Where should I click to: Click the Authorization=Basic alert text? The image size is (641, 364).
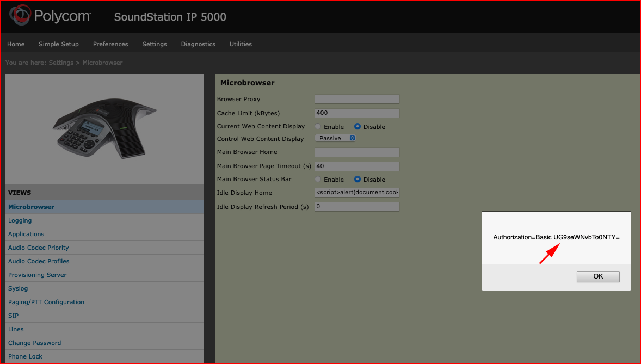tap(556, 237)
